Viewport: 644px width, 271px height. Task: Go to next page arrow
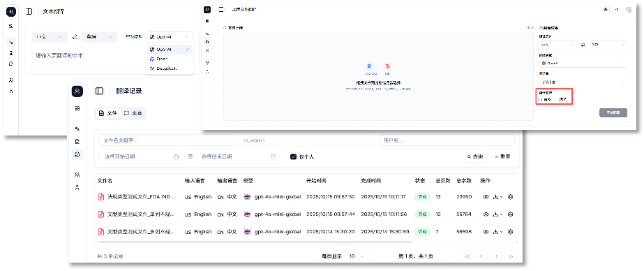(x=497, y=256)
